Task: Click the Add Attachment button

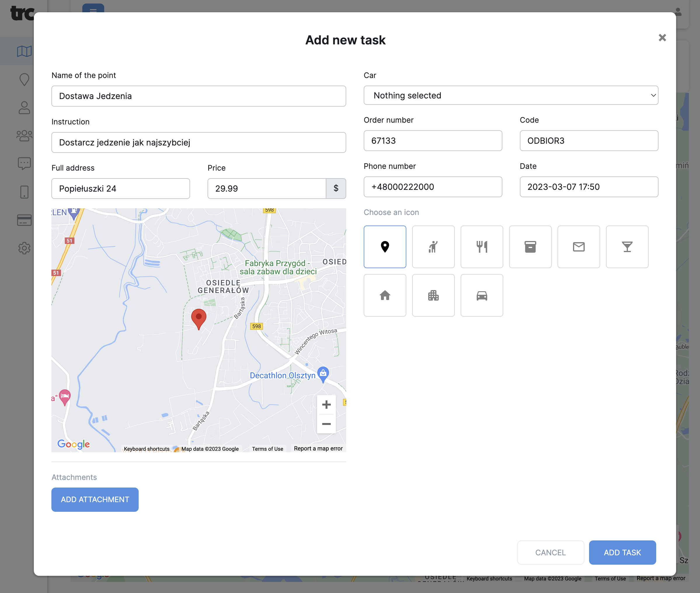Action: (x=95, y=500)
